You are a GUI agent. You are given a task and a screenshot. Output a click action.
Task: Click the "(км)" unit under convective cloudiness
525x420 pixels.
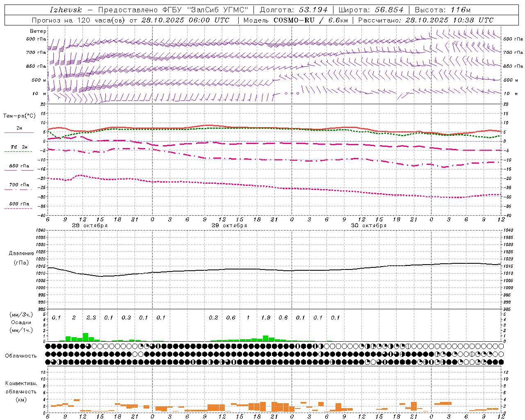(21, 399)
